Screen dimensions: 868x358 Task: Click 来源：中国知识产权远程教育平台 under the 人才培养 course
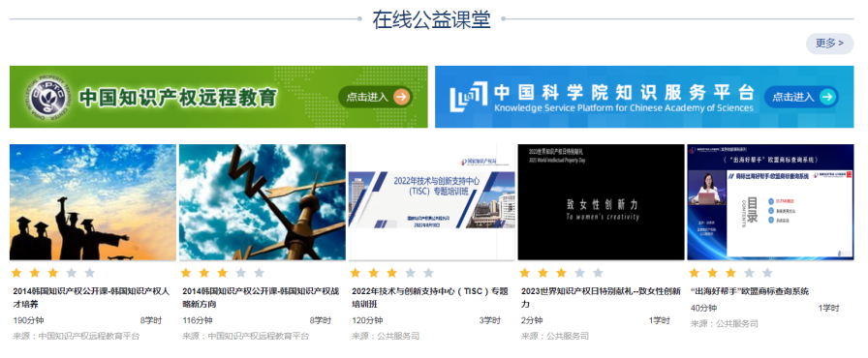click(x=77, y=336)
